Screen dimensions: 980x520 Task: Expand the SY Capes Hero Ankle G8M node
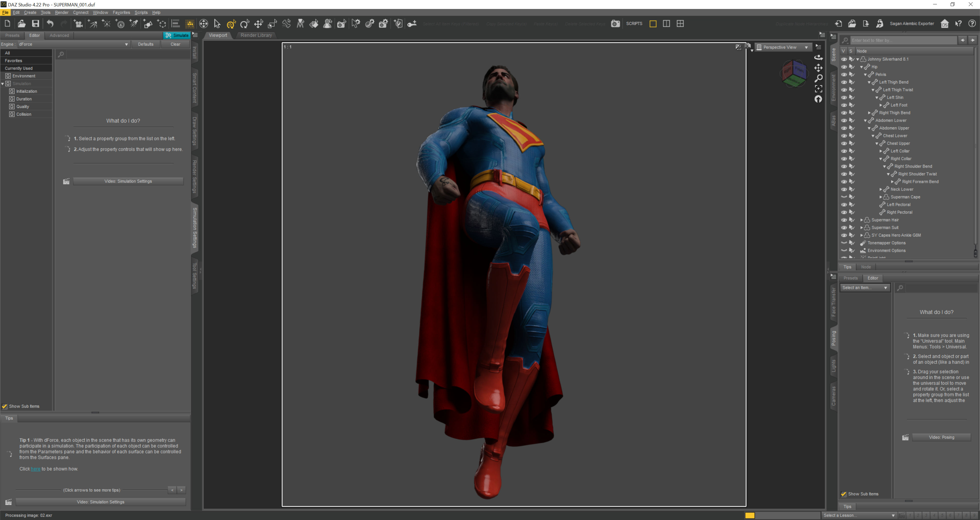click(x=862, y=236)
